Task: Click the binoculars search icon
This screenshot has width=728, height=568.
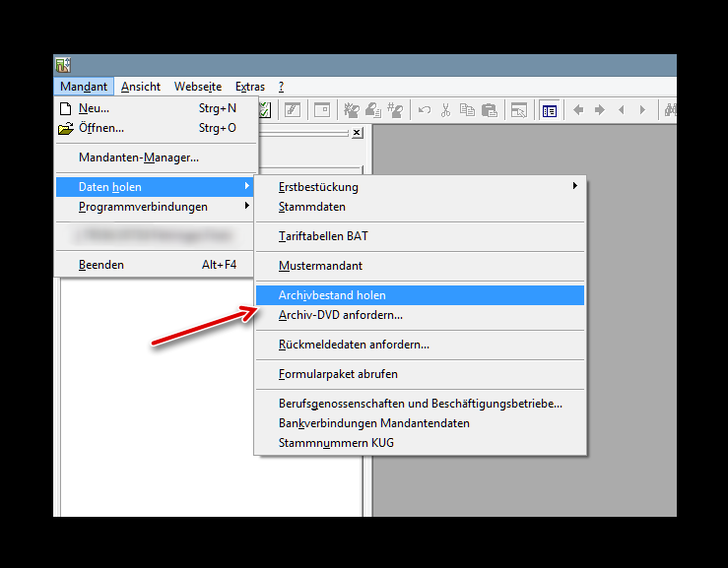Action: 671,110
